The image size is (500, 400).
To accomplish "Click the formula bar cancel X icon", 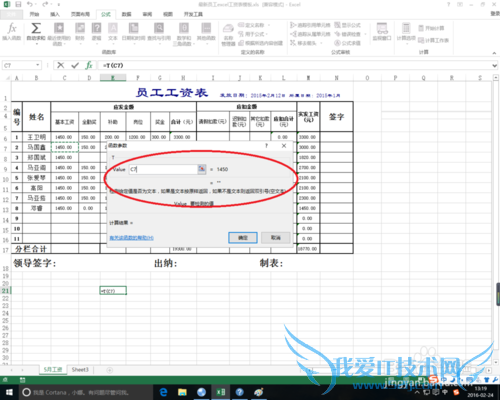I will 60,65.
